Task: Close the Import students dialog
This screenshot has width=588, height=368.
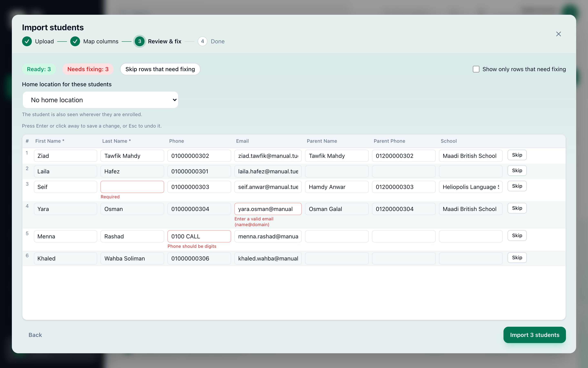Action: pos(558,34)
